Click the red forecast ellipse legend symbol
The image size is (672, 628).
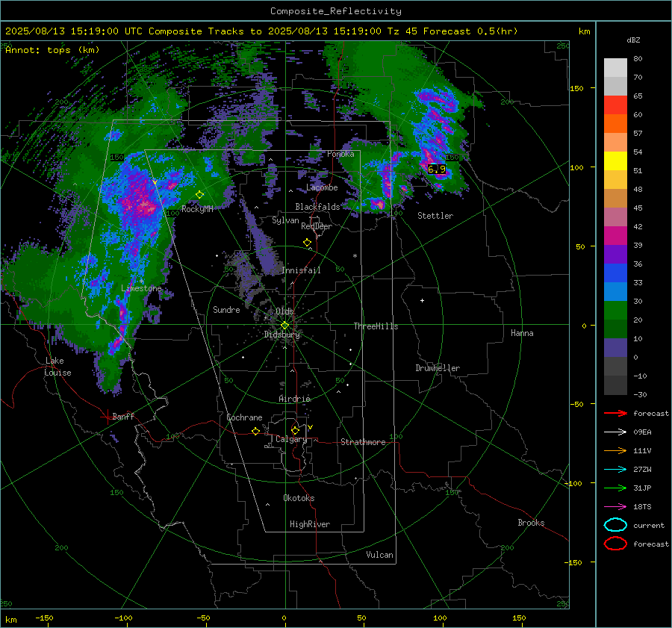coord(615,544)
